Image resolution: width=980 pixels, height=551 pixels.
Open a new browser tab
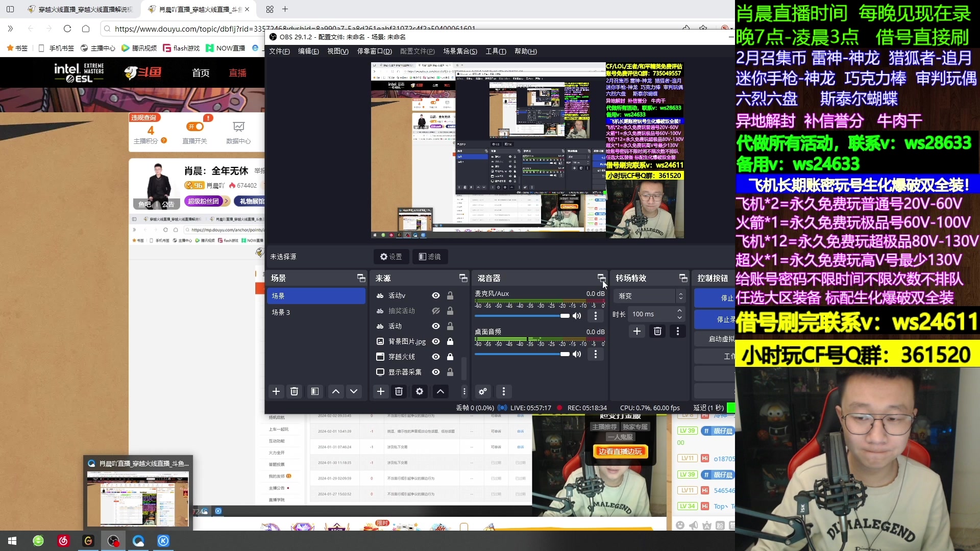pyautogui.click(x=285, y=9)
